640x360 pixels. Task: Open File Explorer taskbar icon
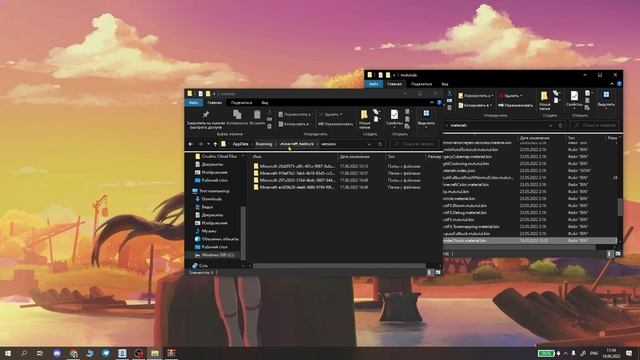tap(155, 353)
